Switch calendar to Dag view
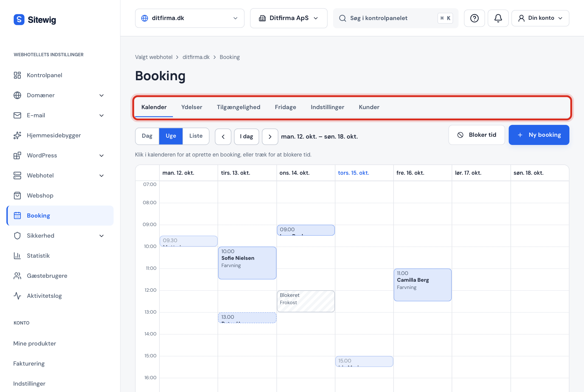Viewport: 584px width, 392px height. coord(147,136)
